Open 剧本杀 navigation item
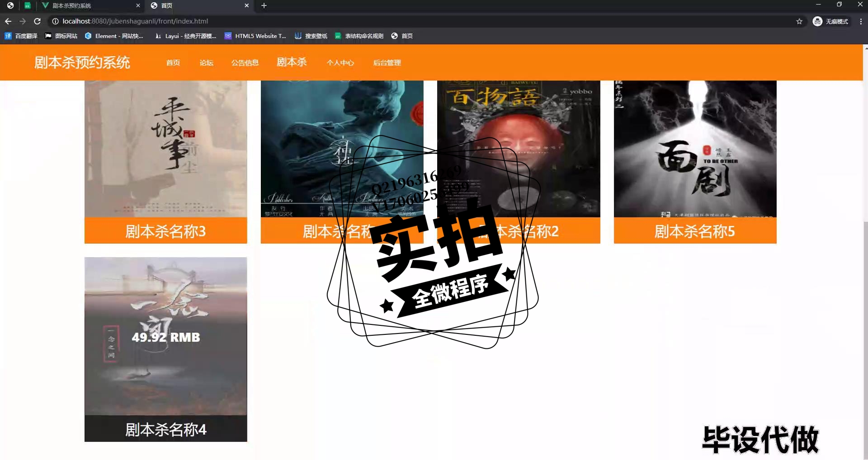This screenshot has width=868, height=460. [x=292, y=62]
